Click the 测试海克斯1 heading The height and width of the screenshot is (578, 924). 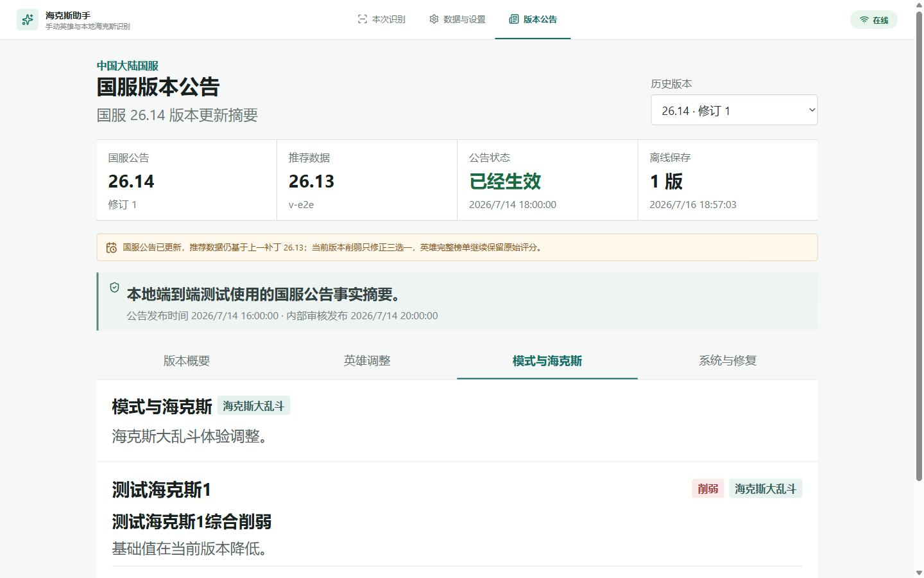tap(161, 490)
